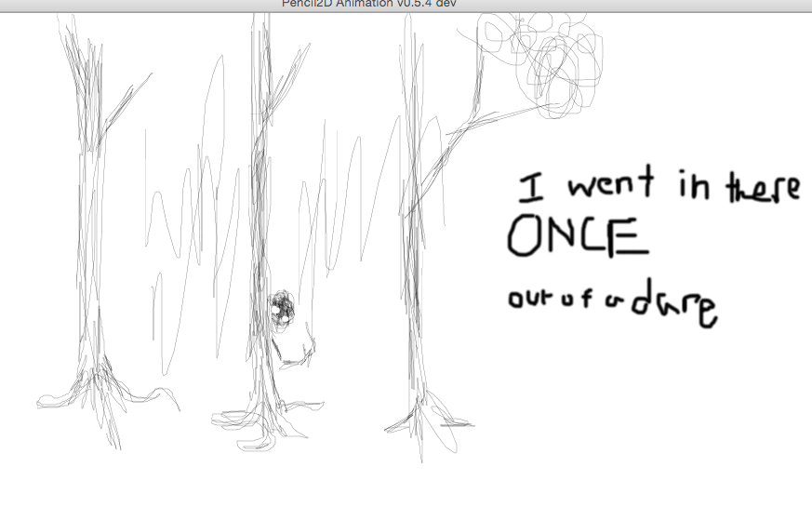Click the left tree trunk
This screenshot has height=507, width=812.
point(88,233)
